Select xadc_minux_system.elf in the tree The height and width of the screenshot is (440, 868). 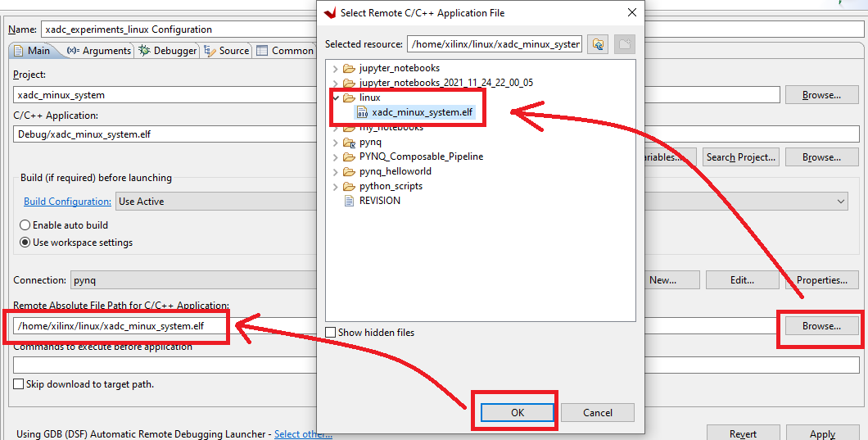[x=422, y=112]
